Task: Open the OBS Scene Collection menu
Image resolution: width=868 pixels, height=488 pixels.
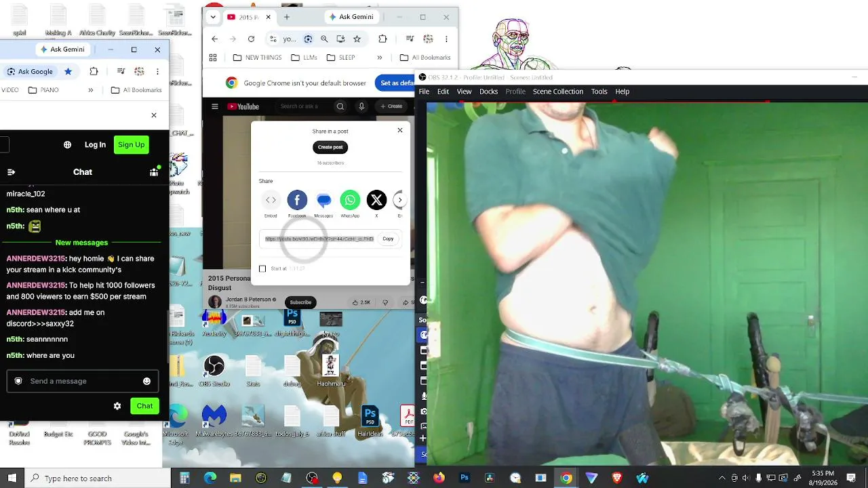Action: (557, 91)
